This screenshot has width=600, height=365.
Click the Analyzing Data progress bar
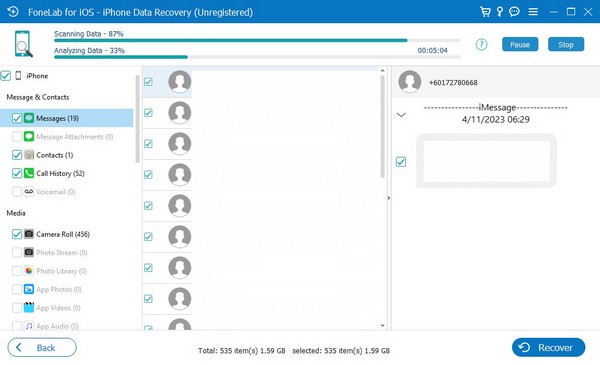pos(257,57)
